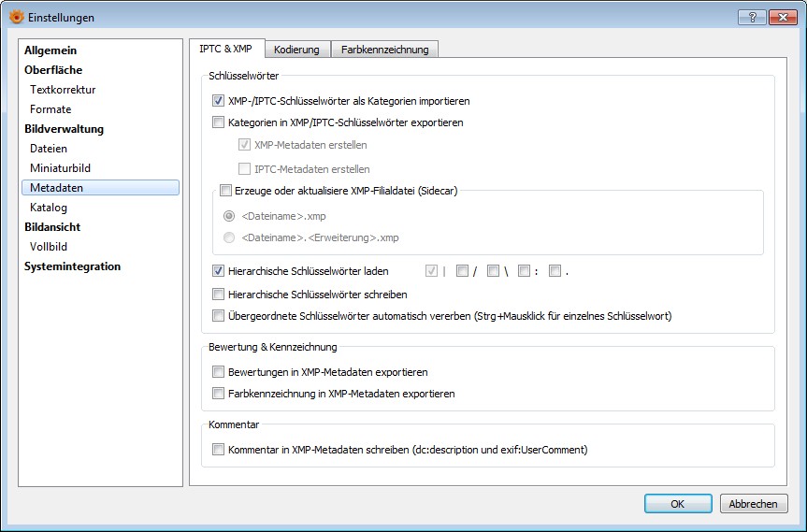Toggle XMP-Metadaten erstellen checkbox
807x532 pixels.
[244, 145]
